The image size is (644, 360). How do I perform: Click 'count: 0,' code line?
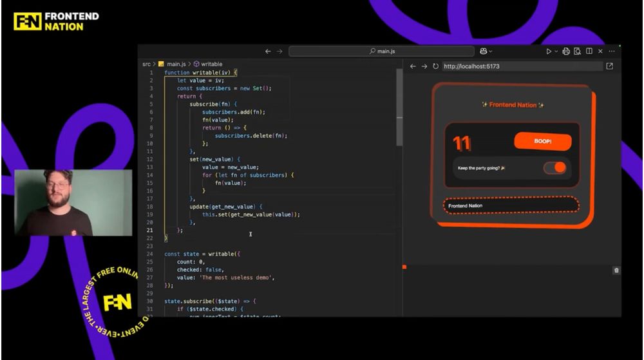tap(191, 262)
